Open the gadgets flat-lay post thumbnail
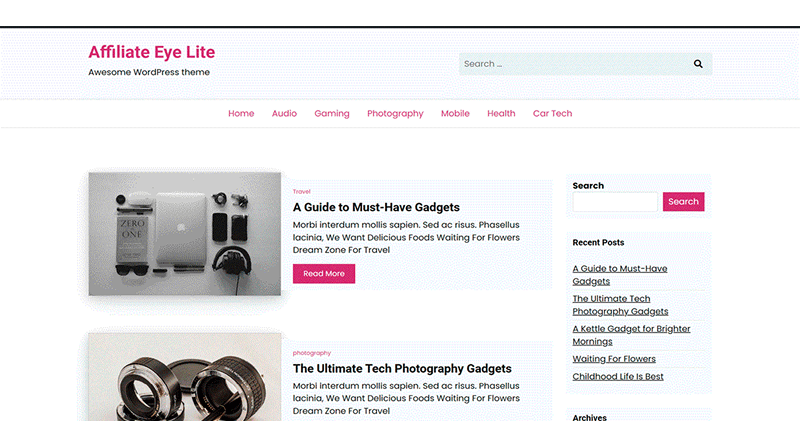Viewport: 800px width, 445px height. [x=185, y=234]
